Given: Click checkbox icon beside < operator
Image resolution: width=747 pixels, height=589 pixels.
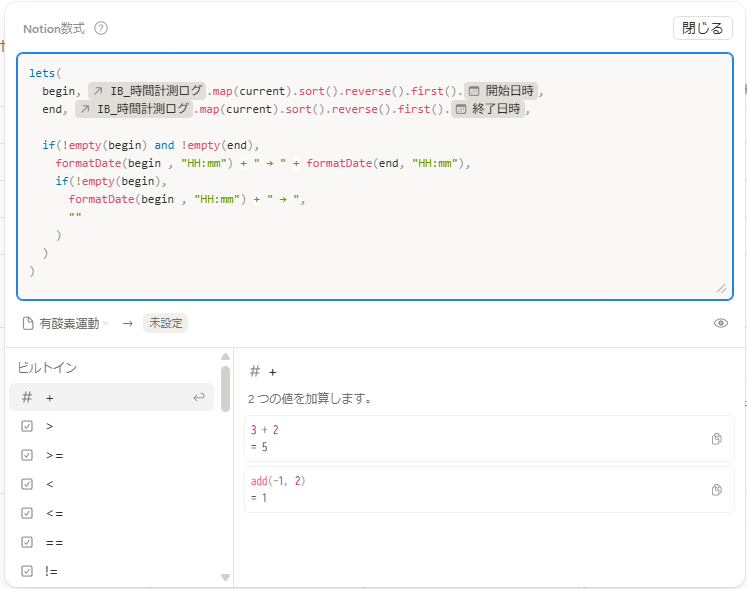Looking at the screenshot, I should click(27, 484).
